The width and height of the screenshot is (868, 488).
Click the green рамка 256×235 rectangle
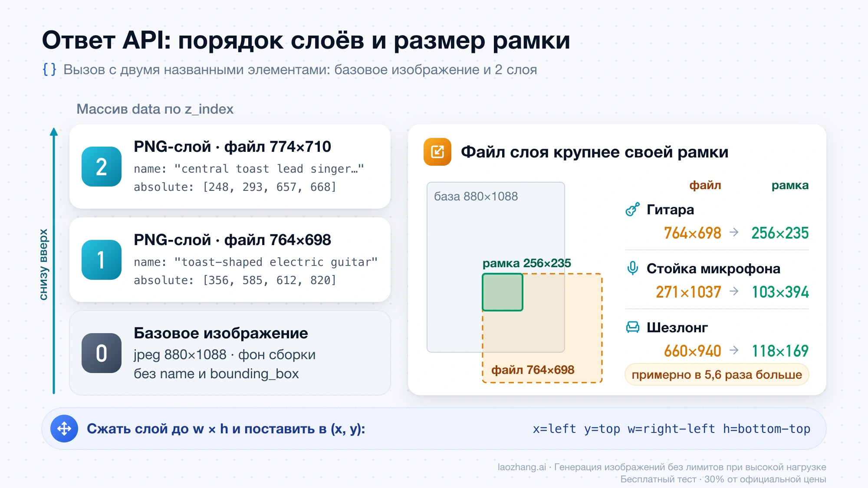coord(503,292)
